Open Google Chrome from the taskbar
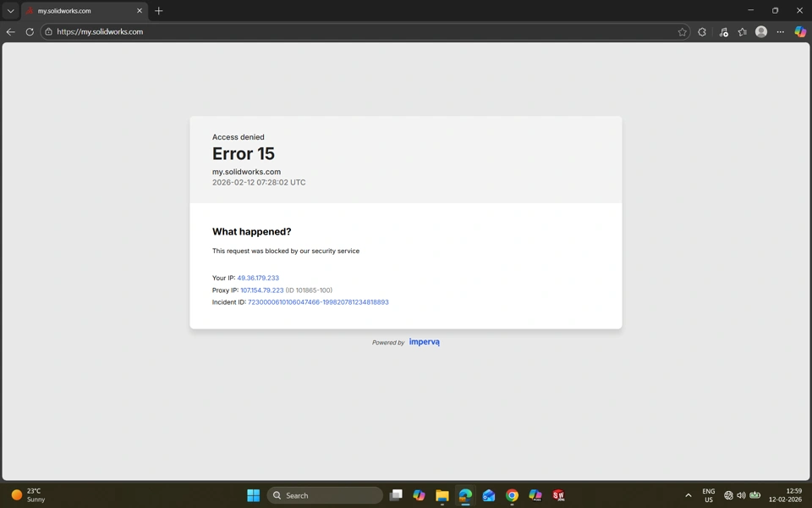812x508 pixels. click(x=512, y=495)
